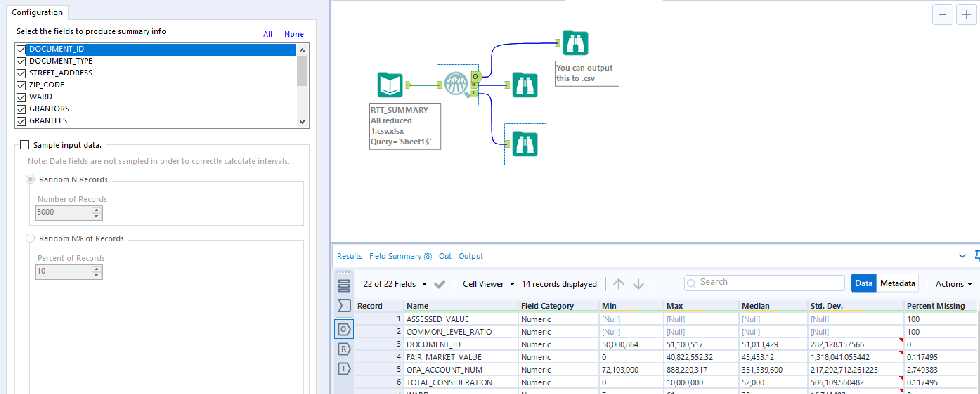Switch to the Metadata tab
Image resolution: width=980 pixels, height=394 pixels.
tap(897, 283)
